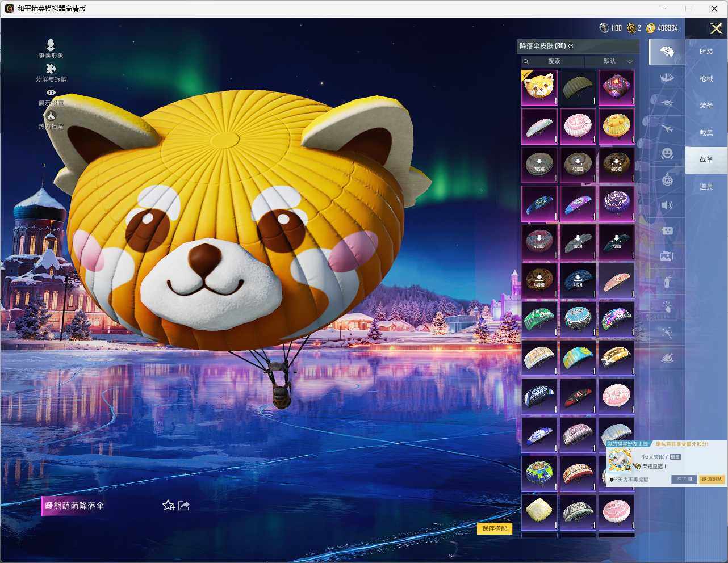Switch to the 枪械 tab
Viewport: 728px width, 563px height.
706,79
